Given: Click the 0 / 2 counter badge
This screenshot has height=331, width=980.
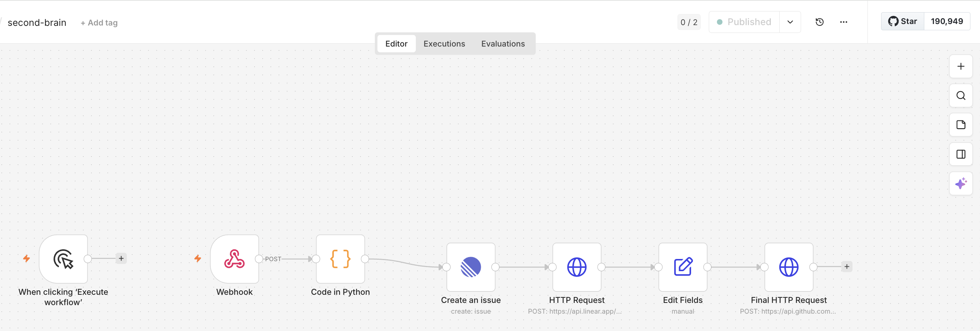Looking at the screenshot, I should [689, 22].
